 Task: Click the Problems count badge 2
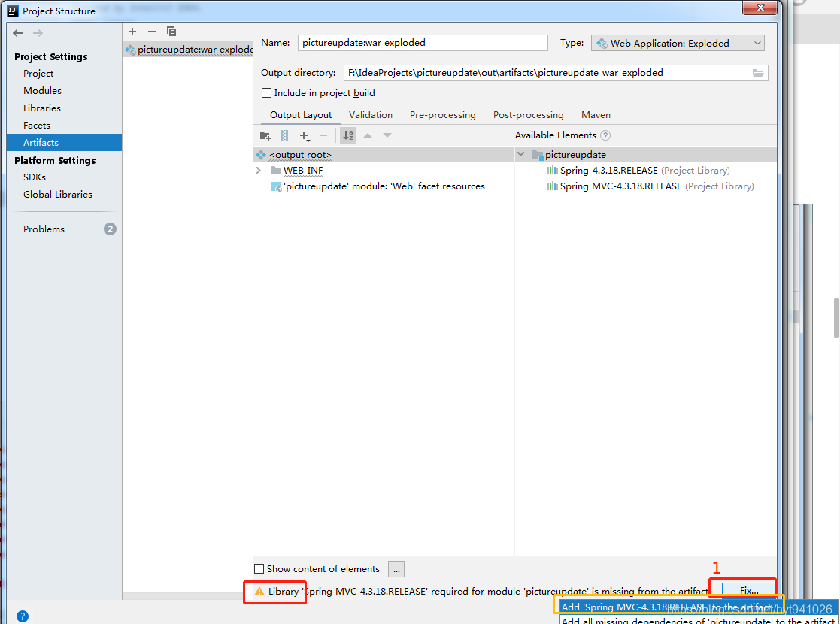(110, 229)
